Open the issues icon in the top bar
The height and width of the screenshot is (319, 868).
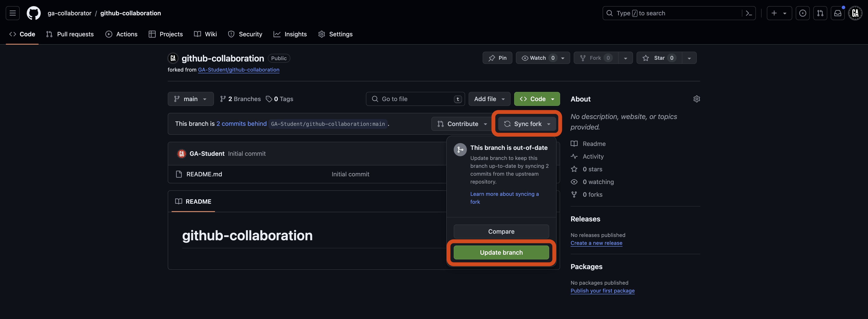[803, 13]
